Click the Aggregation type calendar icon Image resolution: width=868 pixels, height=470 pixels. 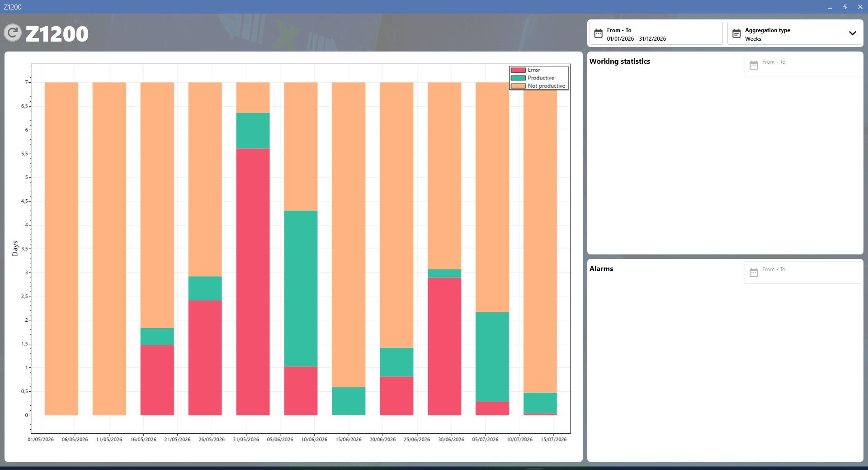click(x=736, y=33)
